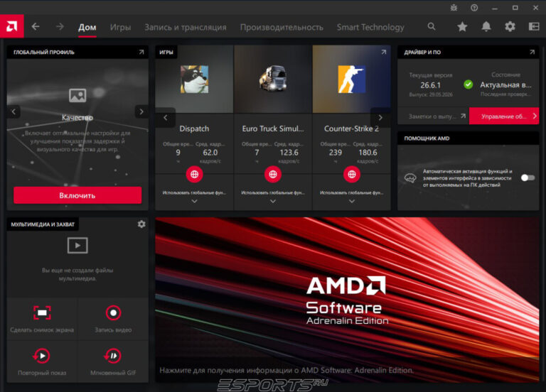Toggle the Помощник AMD switch
Screen dimensions: 546x392
(528, 178)
